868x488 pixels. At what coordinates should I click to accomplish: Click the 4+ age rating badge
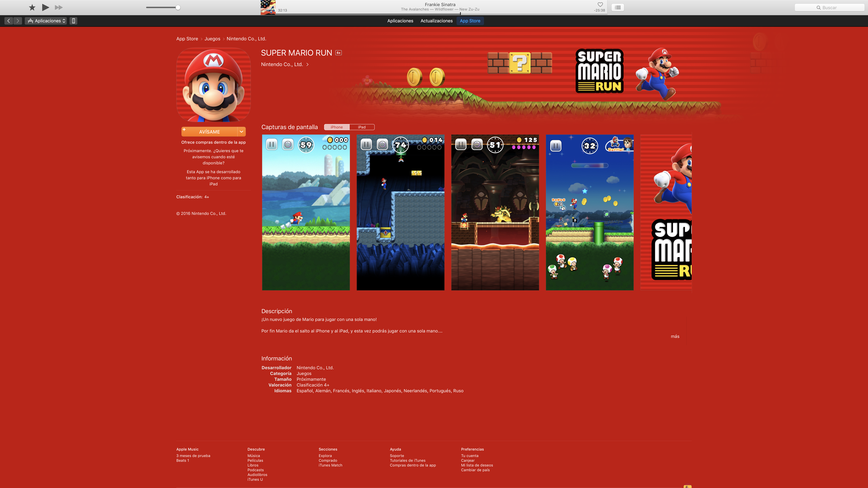pos(339,53)
